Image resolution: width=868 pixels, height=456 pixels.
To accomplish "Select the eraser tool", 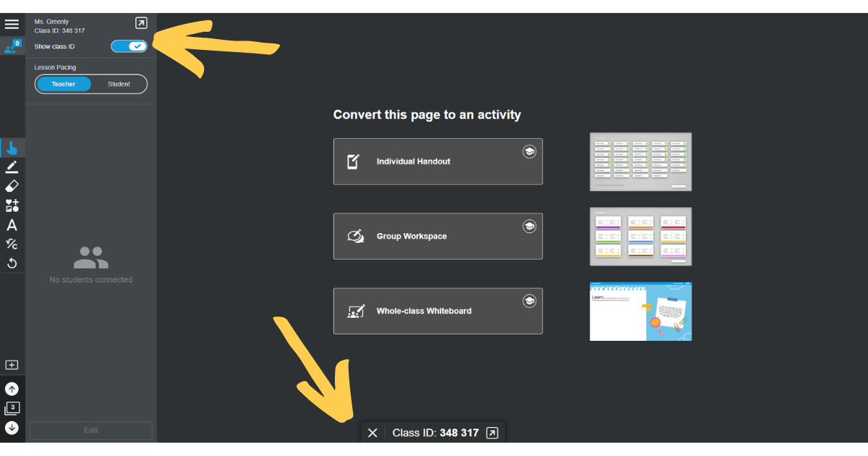I will click(x=12, y=186).
